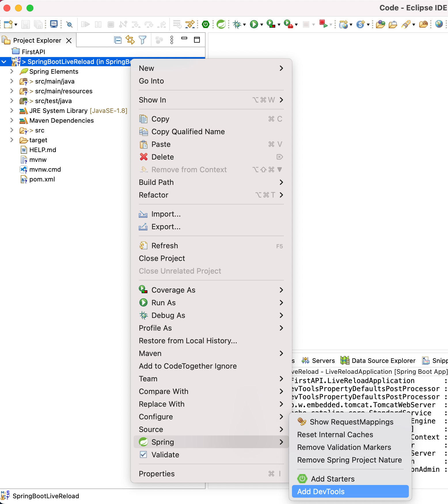Image resolution: width=448 pixels, height=504 pixels.
Task: Click the Open Task folder icon
Action: pyautogui.click(x=393, y=24)
